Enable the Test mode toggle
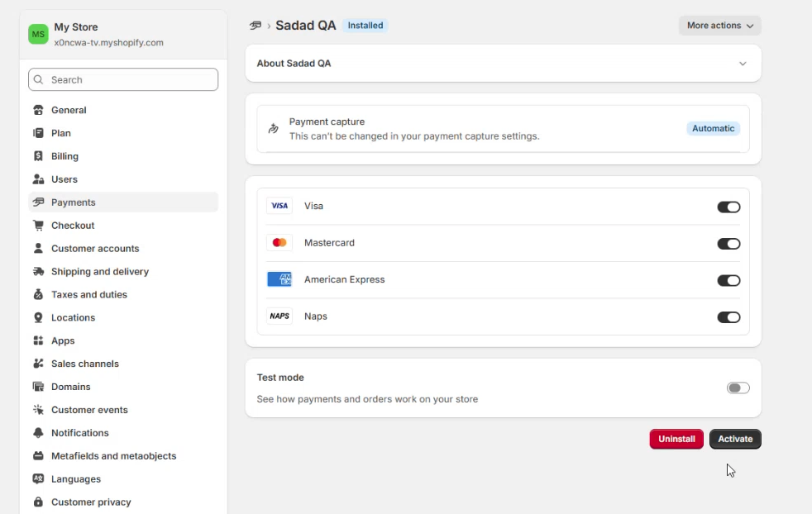812x514 pixels. pos(738,388)
